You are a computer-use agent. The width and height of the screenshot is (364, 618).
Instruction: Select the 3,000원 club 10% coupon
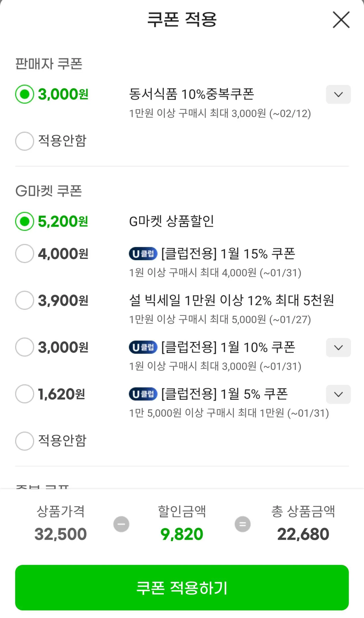tap(25, 347)
